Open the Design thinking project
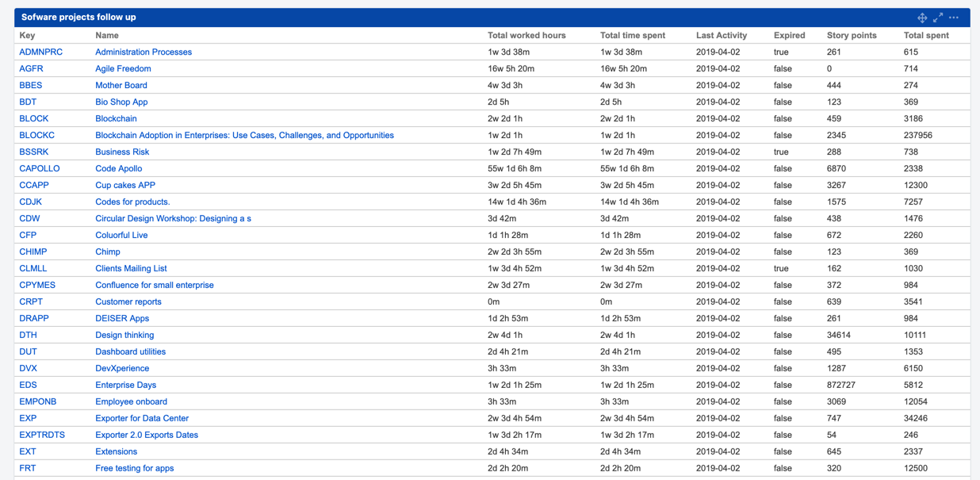 (x=125, y=335)
